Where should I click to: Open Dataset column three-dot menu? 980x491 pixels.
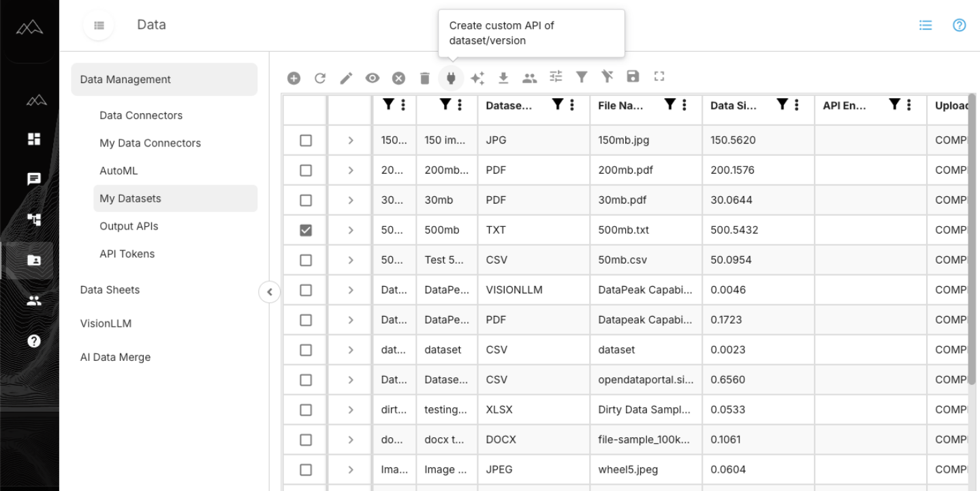tap(573, 104)
